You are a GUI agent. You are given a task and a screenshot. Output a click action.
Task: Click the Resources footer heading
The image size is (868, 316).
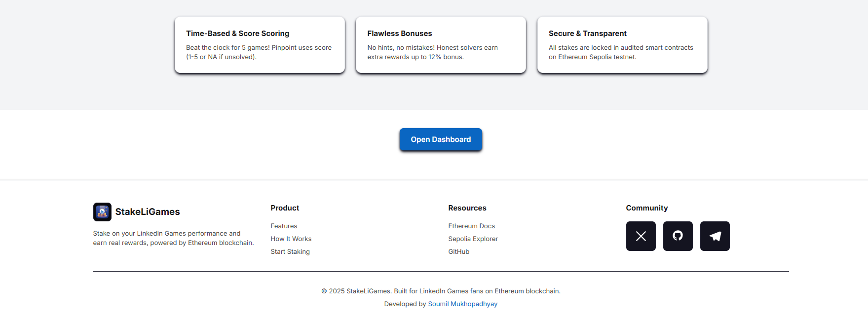click(467, 208)
